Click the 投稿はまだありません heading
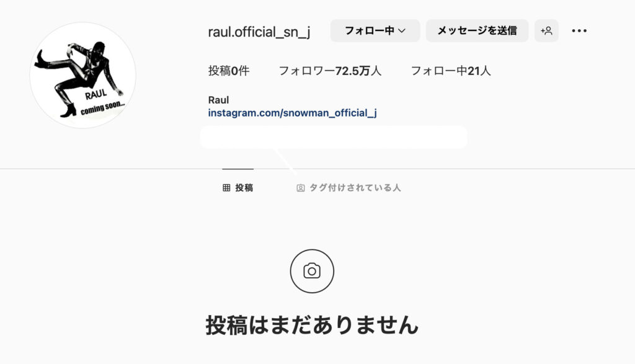Screen dimensions: 635x364 tap(312, 325)
